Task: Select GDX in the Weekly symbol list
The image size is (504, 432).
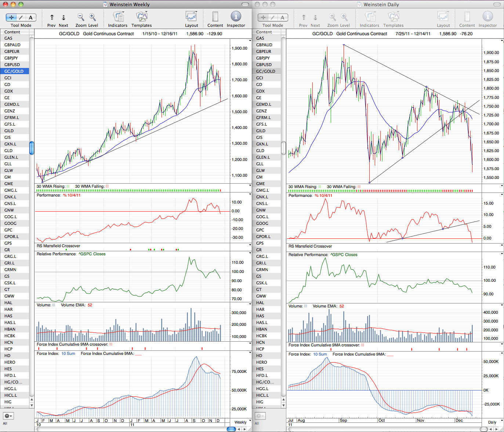Action: point(15,91)
